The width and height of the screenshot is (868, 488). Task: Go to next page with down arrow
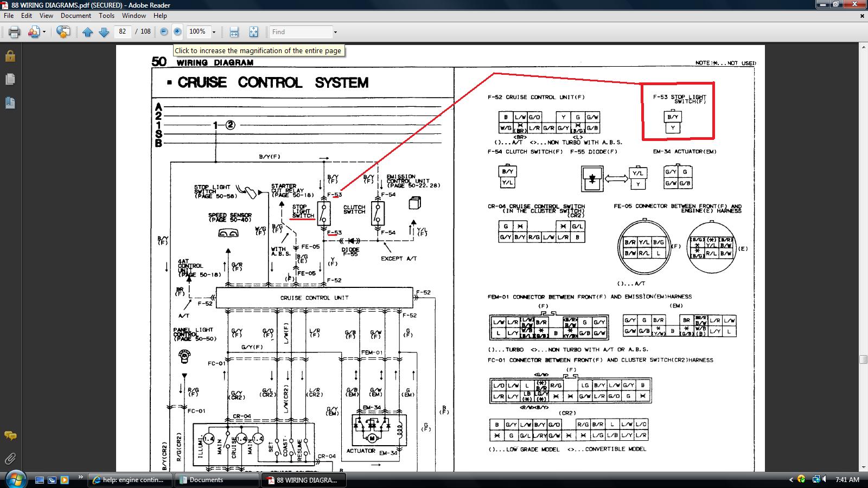(x=104, y=32)
